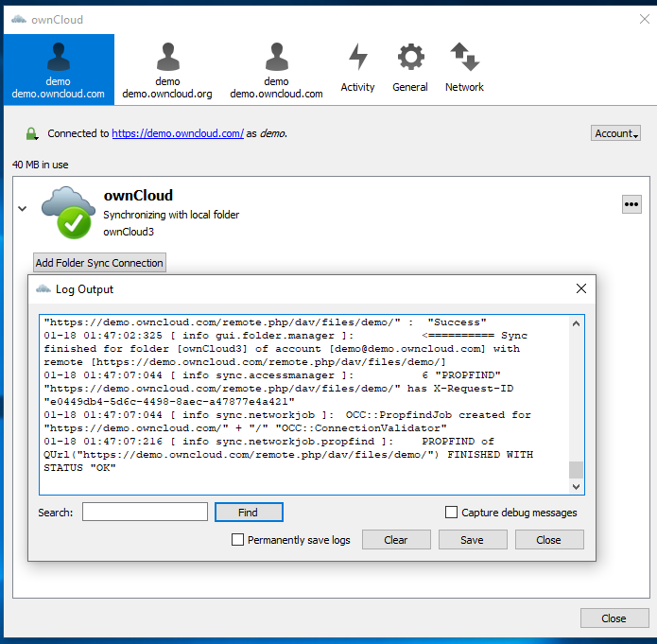Click the Find button
The height and width of the screenshot is (644, 657).
(x=249, y=513)
